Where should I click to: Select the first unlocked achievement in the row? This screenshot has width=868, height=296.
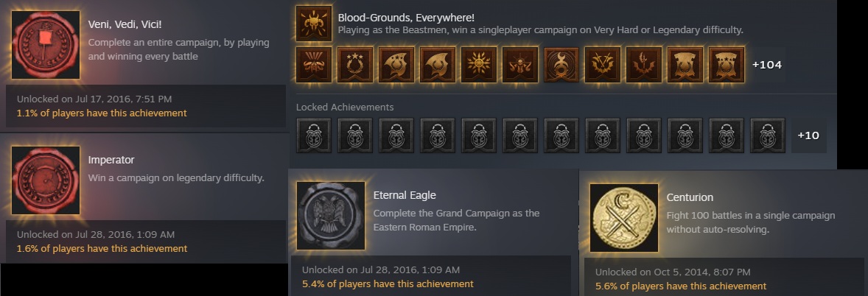pos(314,65)
